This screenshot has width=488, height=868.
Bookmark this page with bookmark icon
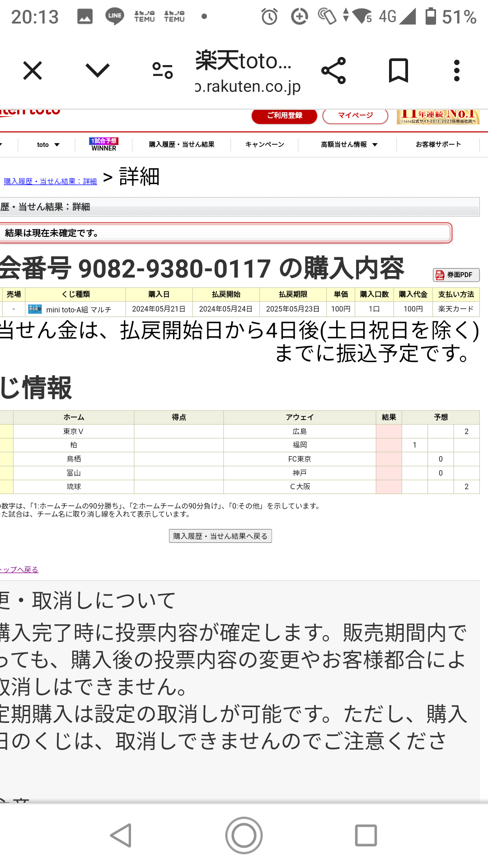coord(399,71)
